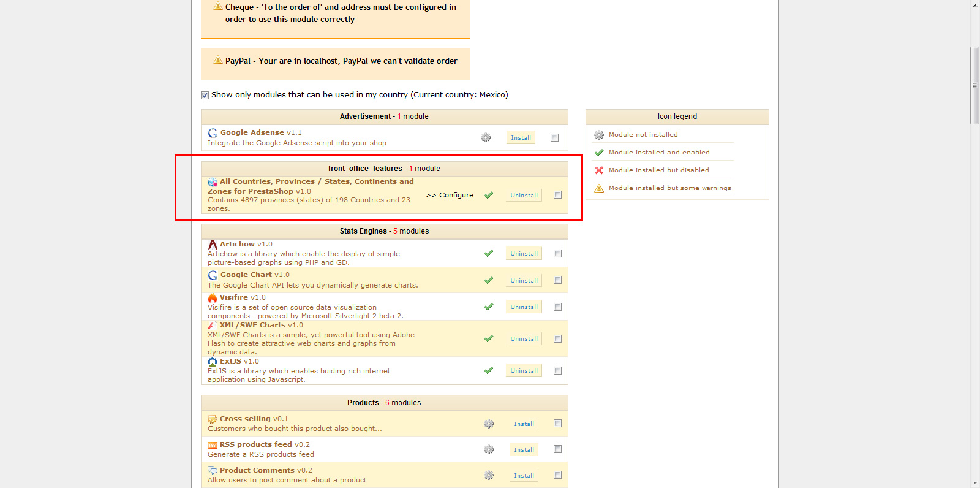980x488 pixels.
Task: Click the Icon legend header
Action: pyautogui.click(x=677, y=116)
